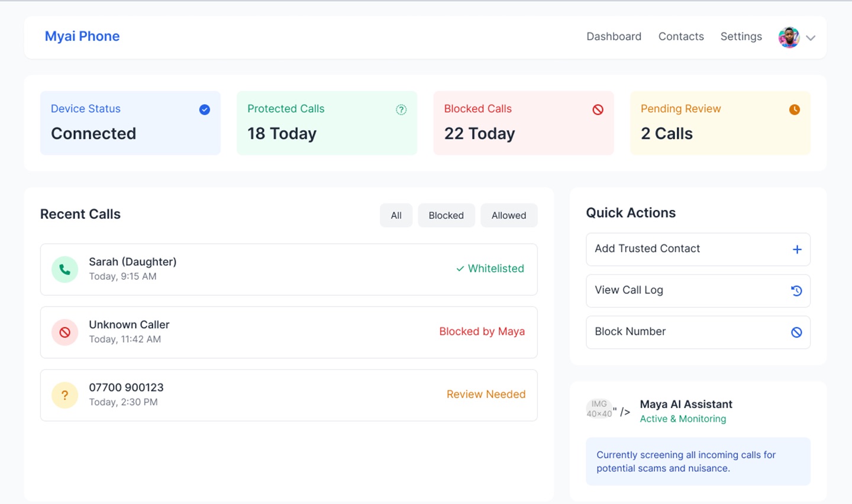Viewport: 852px width, 504px height.
Task: Show only Blocked calls
Action: click(x=446, y=215)
